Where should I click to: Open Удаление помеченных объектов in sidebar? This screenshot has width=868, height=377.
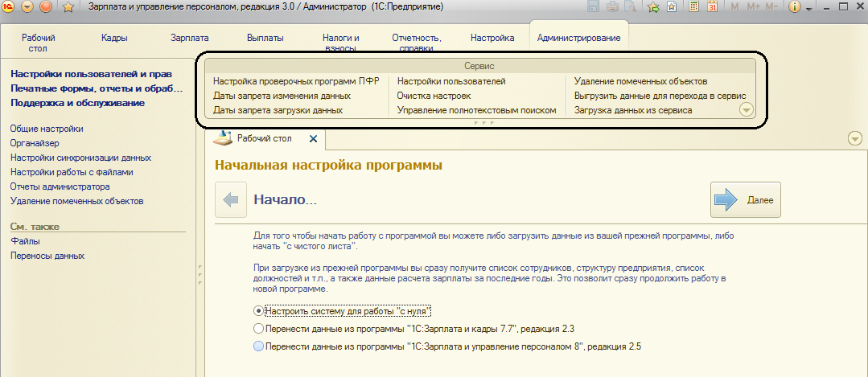click(x=77, y=201)
